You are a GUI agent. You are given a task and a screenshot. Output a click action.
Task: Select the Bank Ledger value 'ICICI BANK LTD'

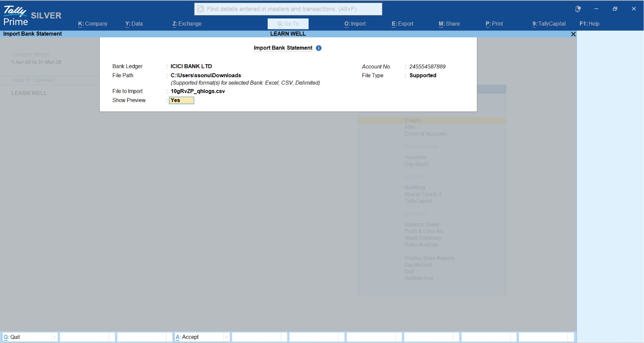191,66
